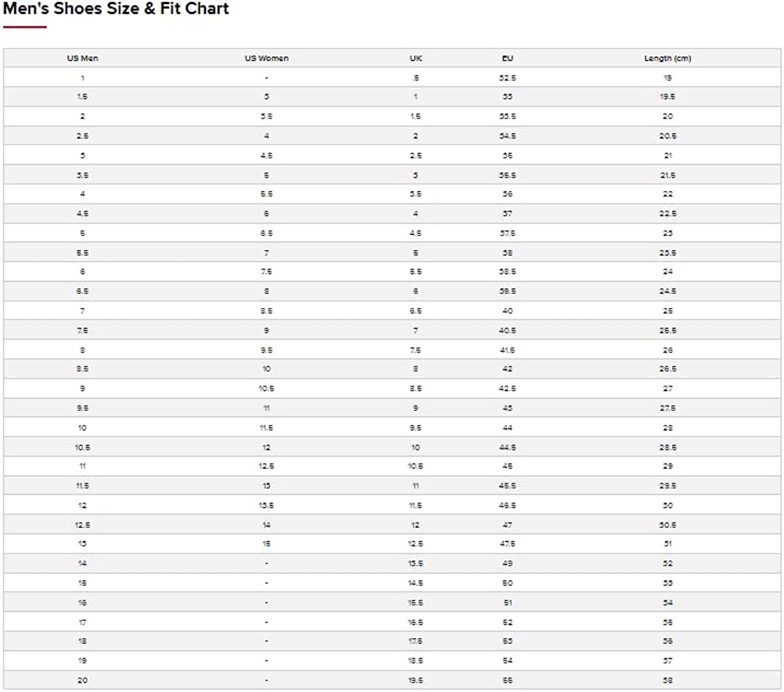Click the EU value 47 cell
This screenshot has width=784, height=692.
click(507, 525)
